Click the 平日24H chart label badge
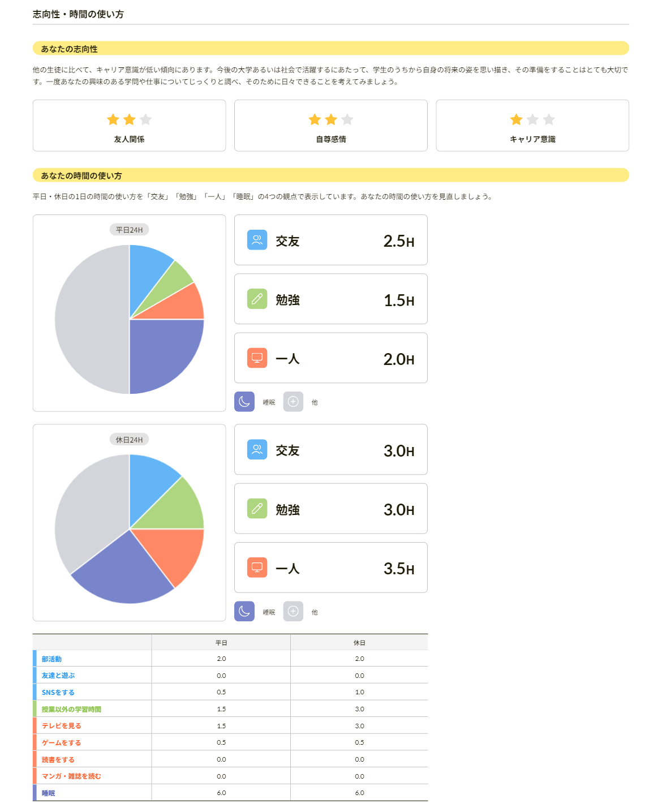The image size is (662, 812). (x=129, y=230)
